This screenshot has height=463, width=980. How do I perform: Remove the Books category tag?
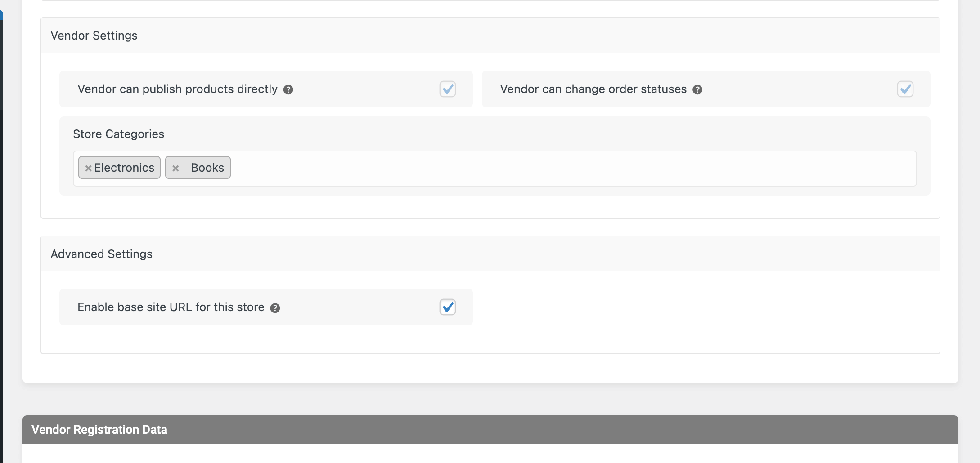(175, 168)
